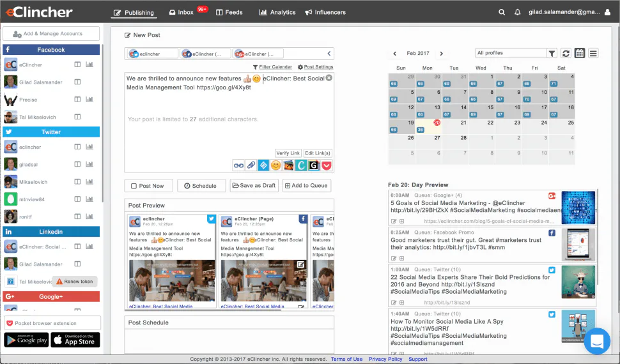Tick the Post Now checkbox
The image size is (620, 364).
tap(134, 186)
